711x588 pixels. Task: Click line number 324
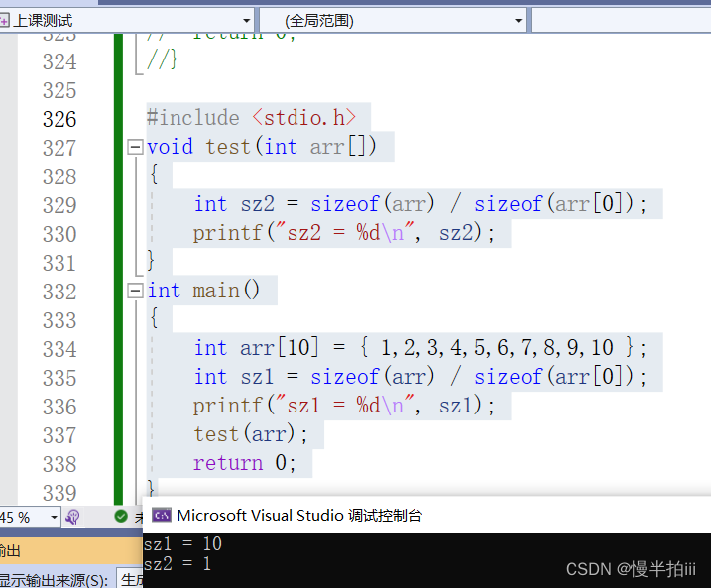pyautogui.click(x=59, y=62)
